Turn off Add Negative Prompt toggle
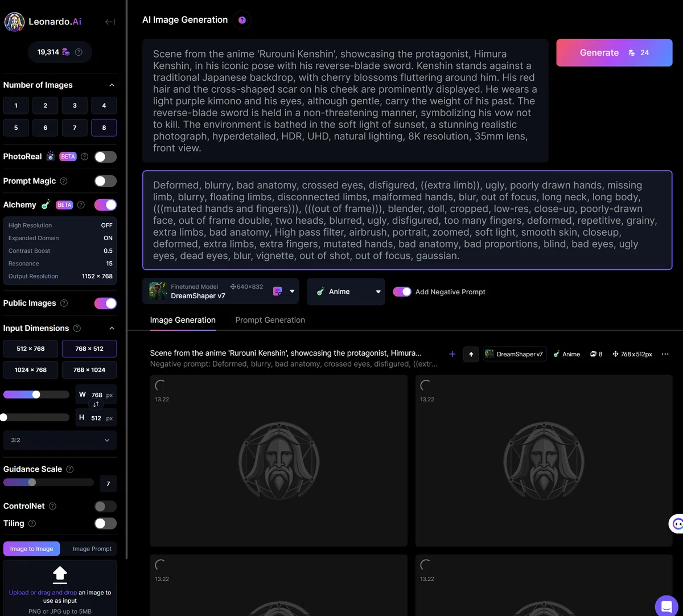Viewport: 683px width, 616px height. click(x=402, y=291)
